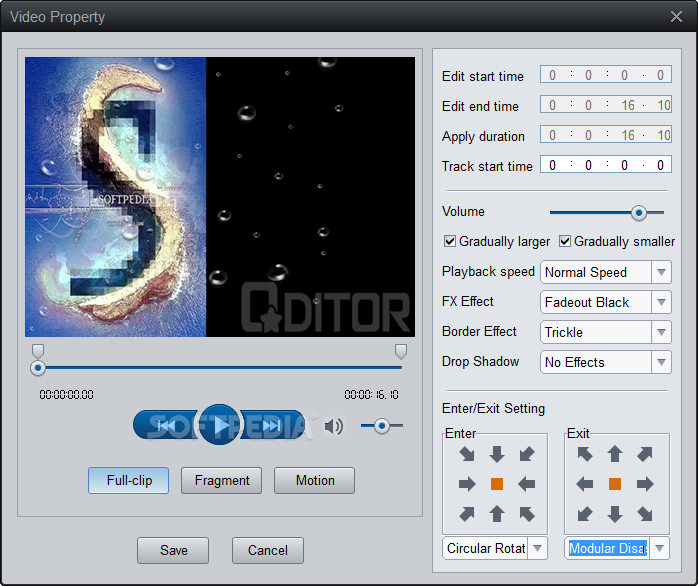Select Enter direction arrow pointing left
Screen dimensions: 698x586
click(x=527, y=484)
